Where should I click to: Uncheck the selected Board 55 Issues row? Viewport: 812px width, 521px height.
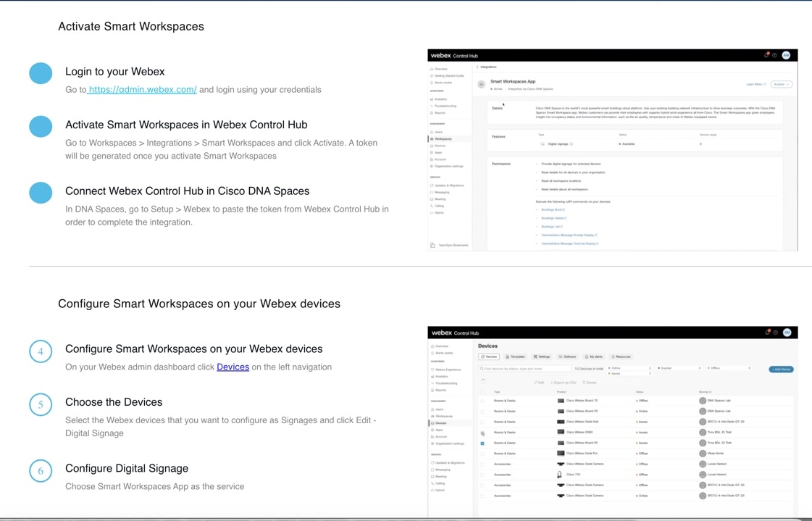coord(482,443)
